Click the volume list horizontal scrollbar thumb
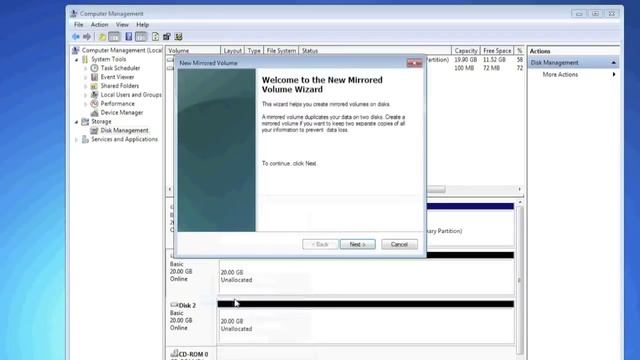 [436, 189]
